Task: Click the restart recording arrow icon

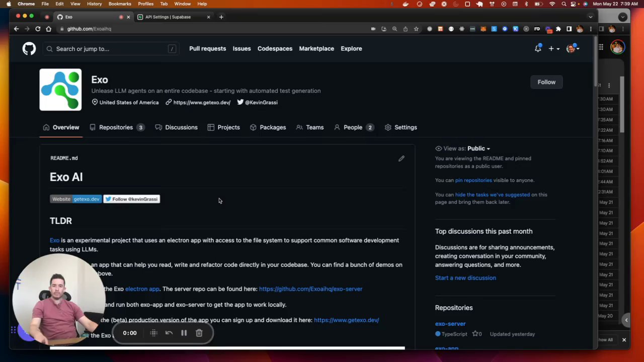Action: [169, 333]
